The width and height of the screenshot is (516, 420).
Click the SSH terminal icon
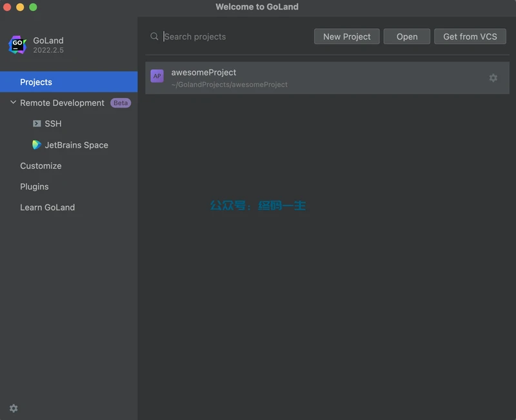(x=37, y=123)
